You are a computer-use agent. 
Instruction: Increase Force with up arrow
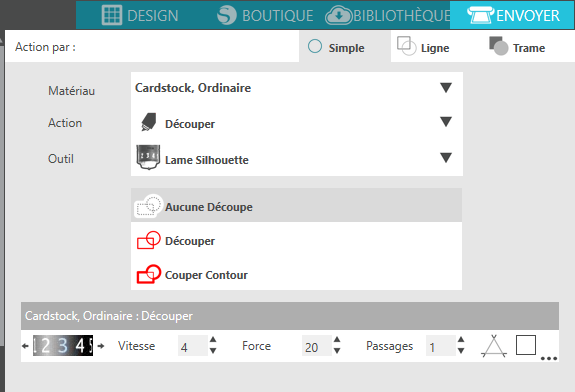coord(337,340)
